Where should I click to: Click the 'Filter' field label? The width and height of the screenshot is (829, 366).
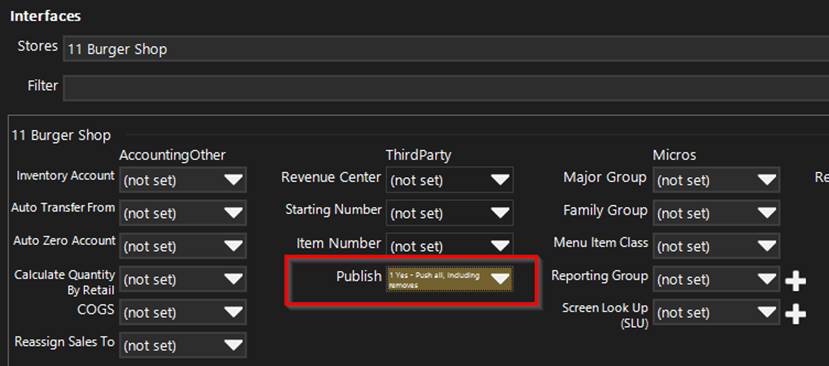point(42,85)
